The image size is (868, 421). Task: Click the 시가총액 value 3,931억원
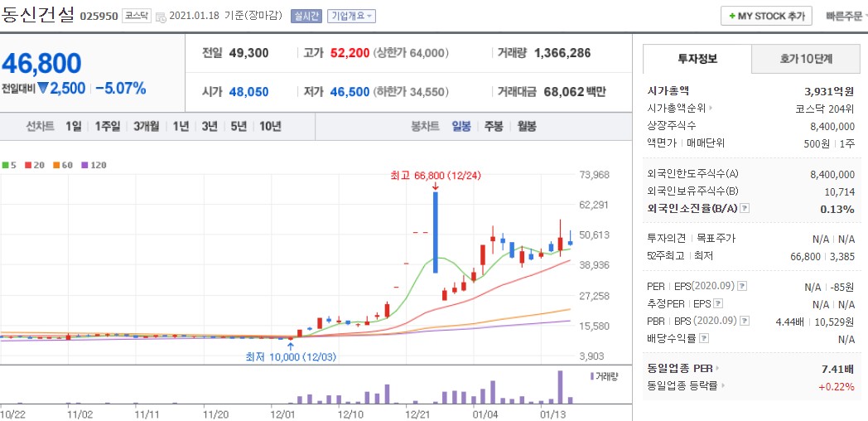pyautogui.click(x=829, y=91)
